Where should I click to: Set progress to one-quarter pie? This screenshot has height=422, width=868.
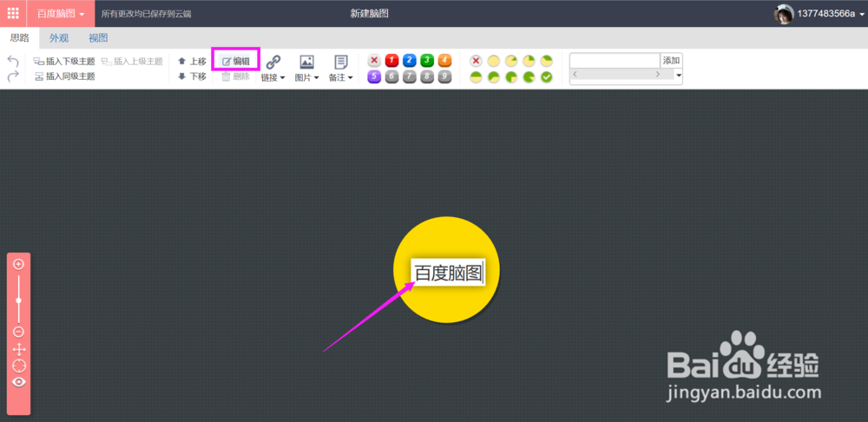coord(529,61)
